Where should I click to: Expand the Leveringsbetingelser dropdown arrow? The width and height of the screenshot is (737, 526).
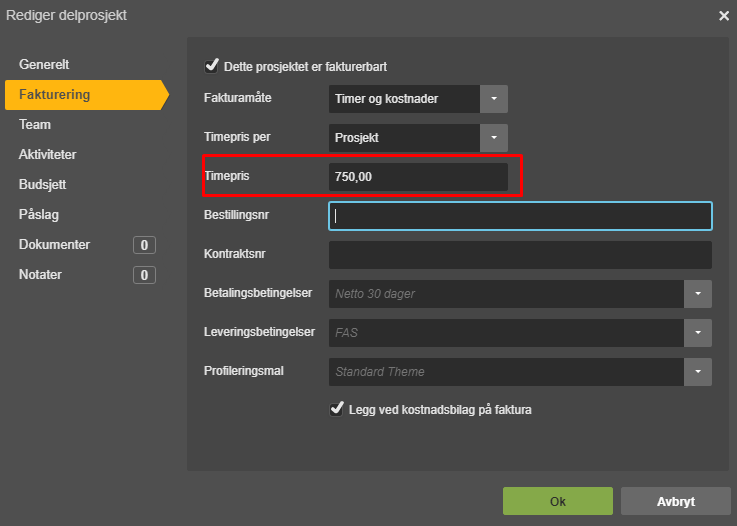click(x=698, y=333)
